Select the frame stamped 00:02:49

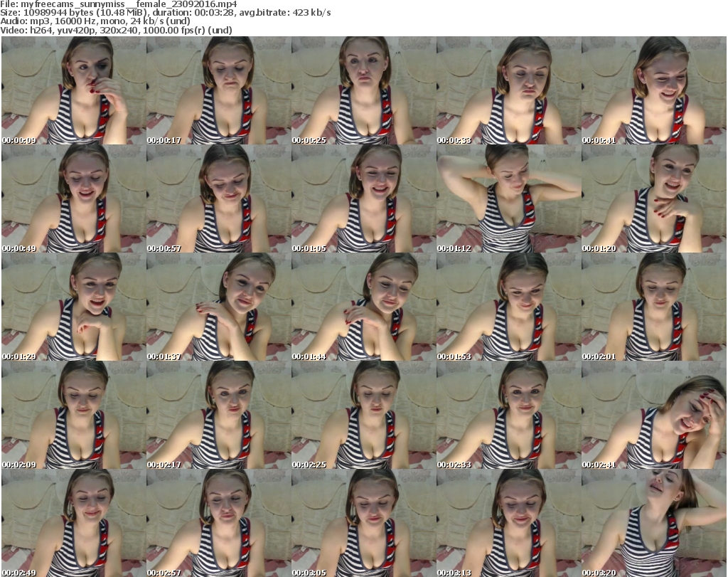click(74, 523)
